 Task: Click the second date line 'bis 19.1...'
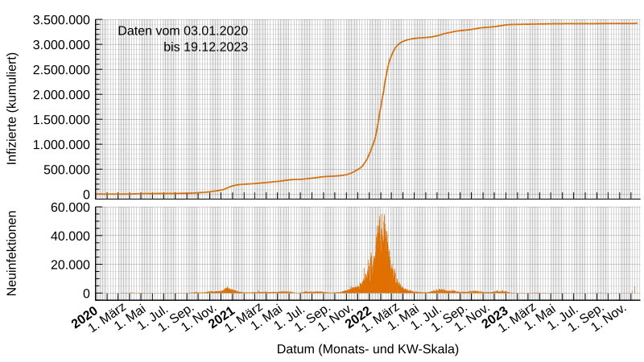coord(205,47)
